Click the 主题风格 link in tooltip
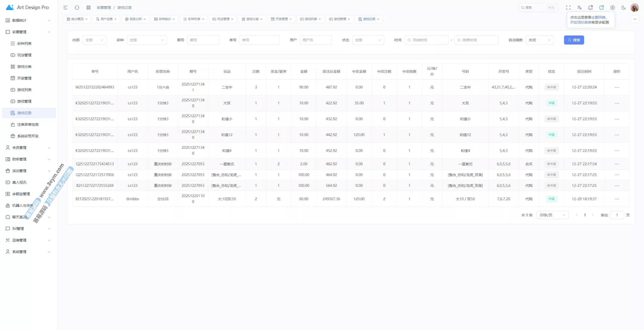Screen dimensions: 644x330 click(598, 17)
